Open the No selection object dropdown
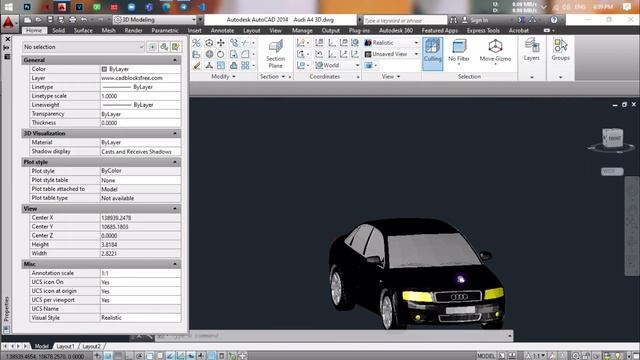This screenshot has height=360, width=640. point(83,47)
